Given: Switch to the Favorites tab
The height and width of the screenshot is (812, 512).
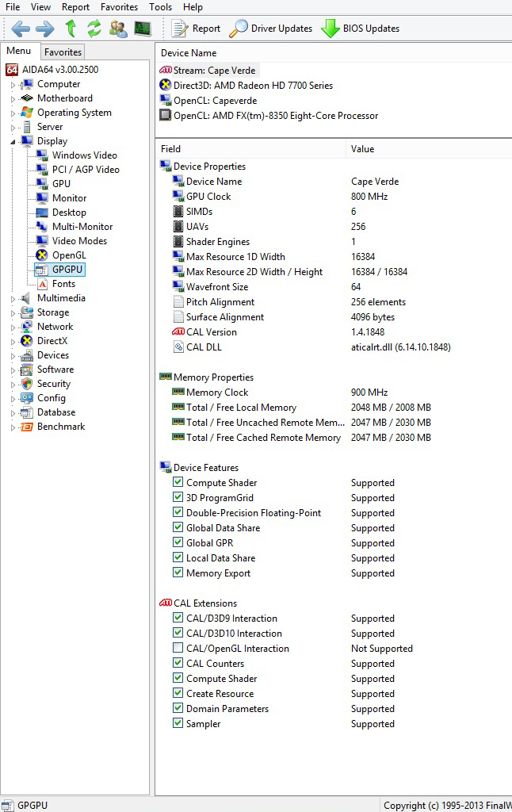Looking at the screenshot, I should tap(63, 52).
